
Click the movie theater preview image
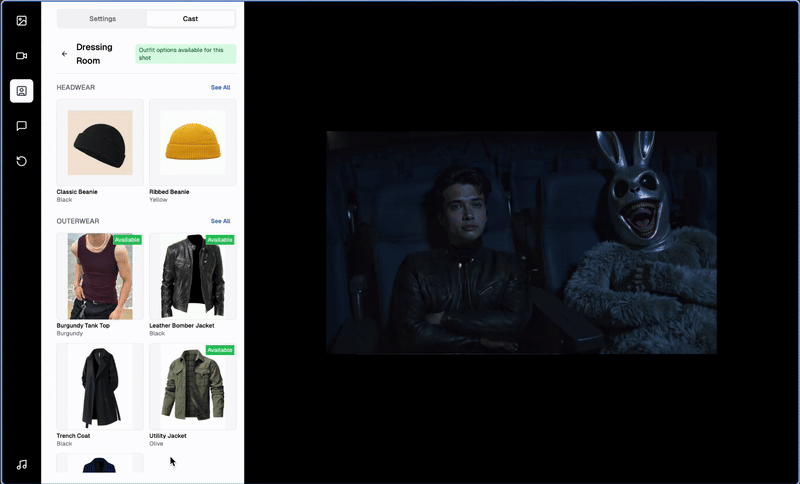point(521,242)
